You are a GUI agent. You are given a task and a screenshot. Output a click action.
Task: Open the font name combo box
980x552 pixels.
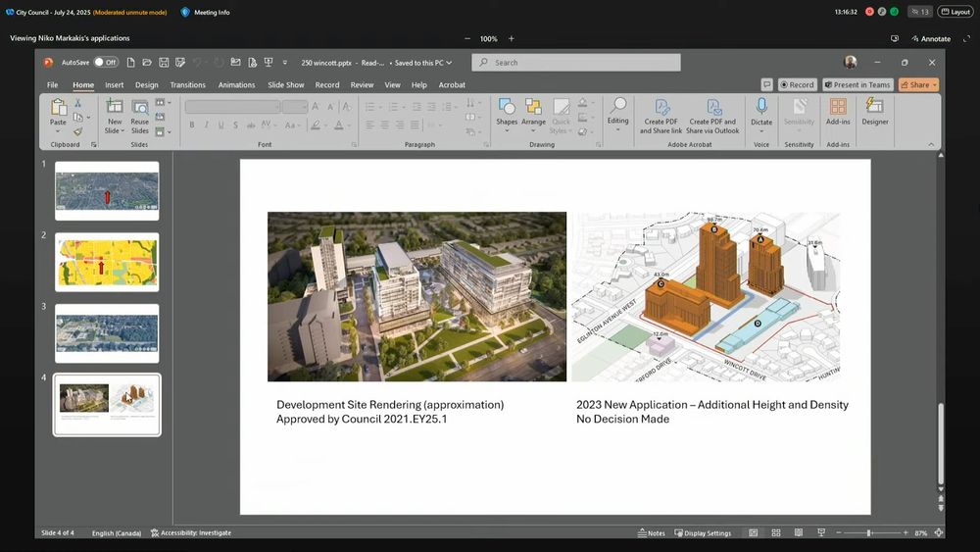pyautogui.click(x=232, y=107)
